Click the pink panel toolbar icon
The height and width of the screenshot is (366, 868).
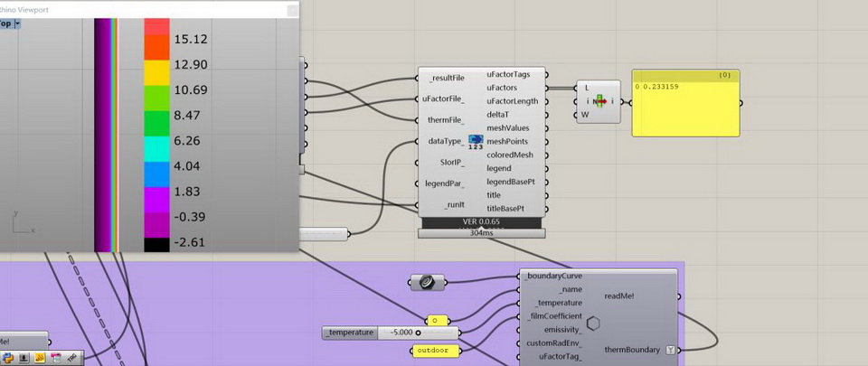[x=56, y=359]
